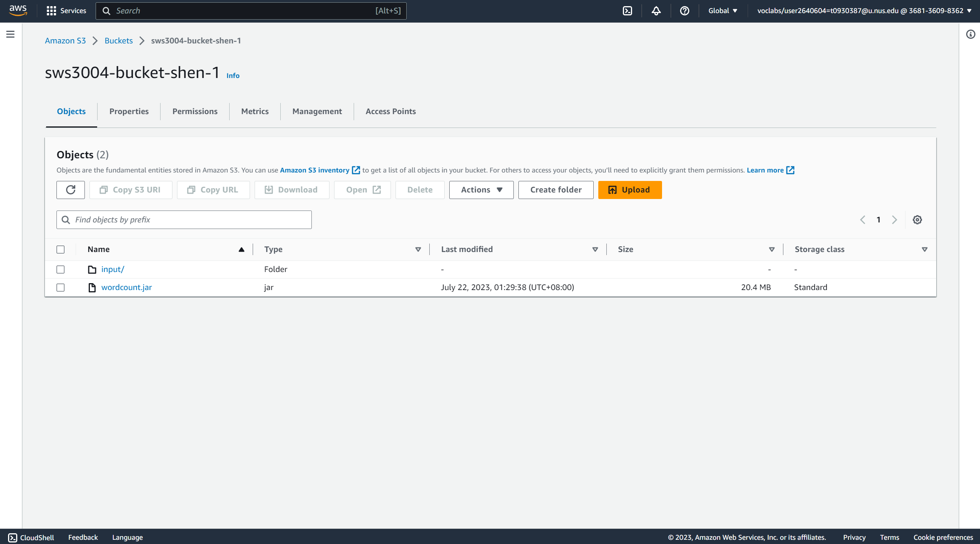The width and height of the screenshot is (980, 544).
Task: Open Cookie preferences in footer
Action: tap(943, 537)
